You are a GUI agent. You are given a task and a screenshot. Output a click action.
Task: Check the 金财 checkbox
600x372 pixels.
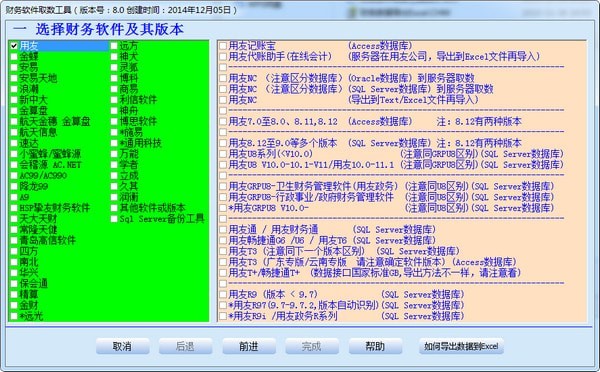[x=14, y=305]
